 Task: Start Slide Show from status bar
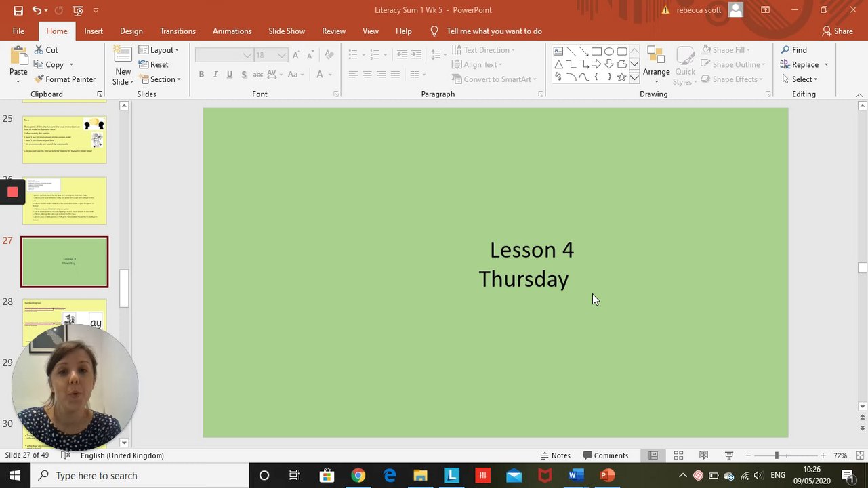[729, 455]
